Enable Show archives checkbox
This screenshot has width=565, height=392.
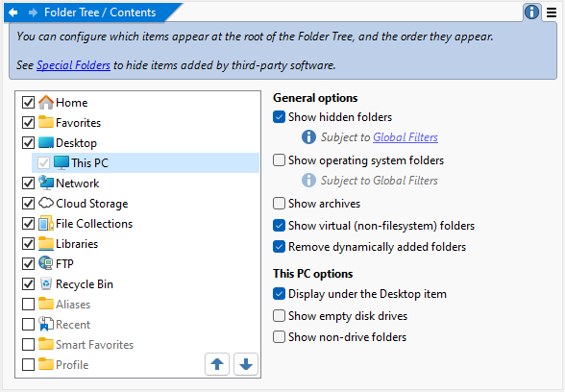pyautogui.click(x=279, y=204)
